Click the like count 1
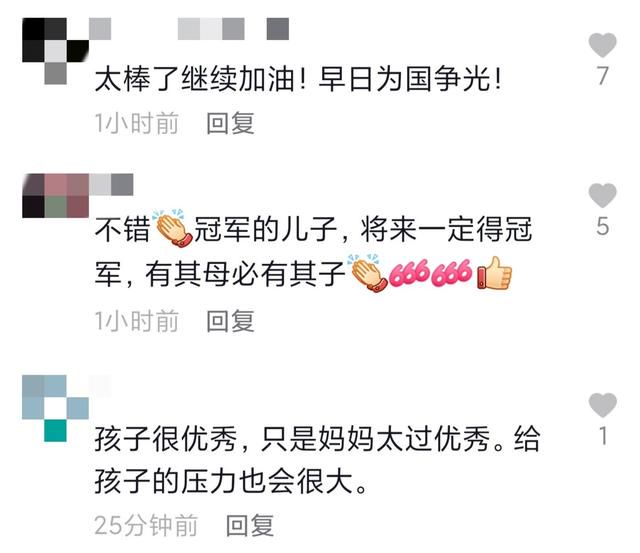 (x=603, y=436)
